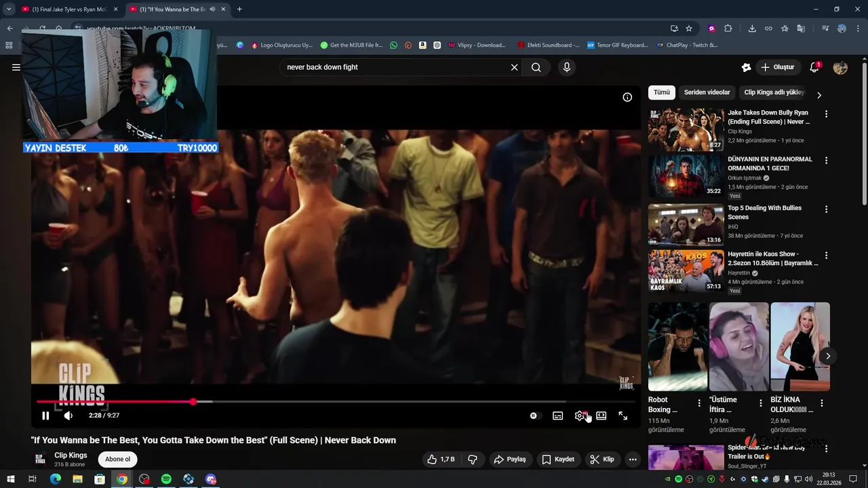
Task: Subscribe with the Abone ol button
Action: click(x=117, y=460)
